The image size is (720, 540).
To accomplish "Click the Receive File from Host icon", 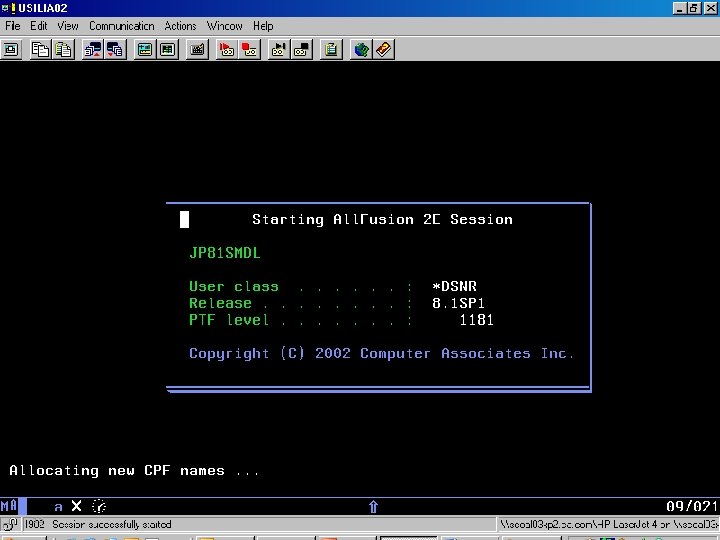I will coord(115,49).
